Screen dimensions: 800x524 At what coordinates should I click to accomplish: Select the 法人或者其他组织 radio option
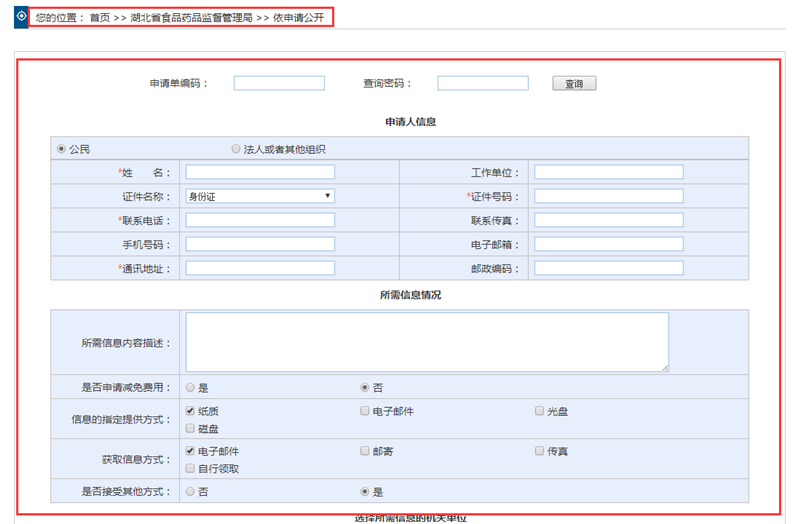[236, 149]
